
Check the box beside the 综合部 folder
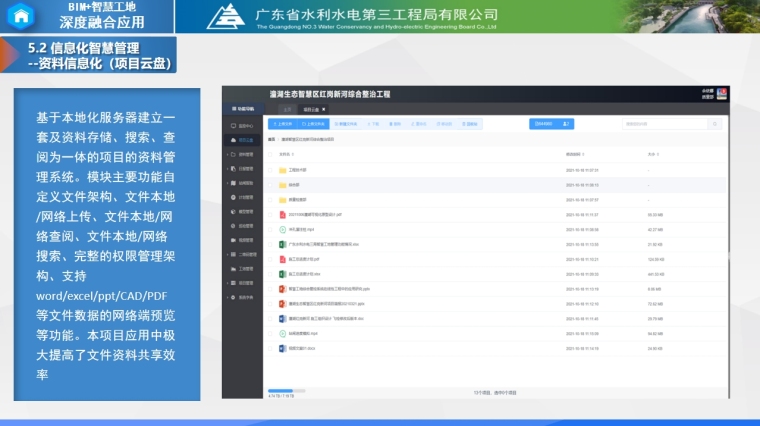click(270, 185)
